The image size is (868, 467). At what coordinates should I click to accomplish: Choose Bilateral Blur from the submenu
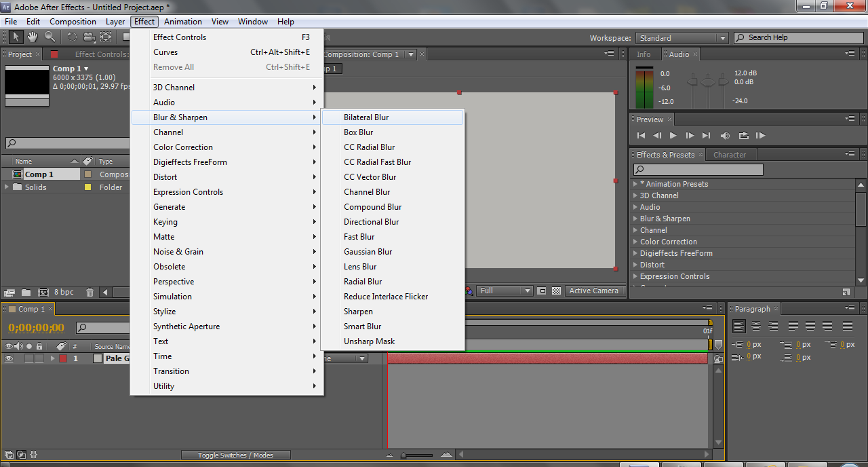(x=393, y=117)
